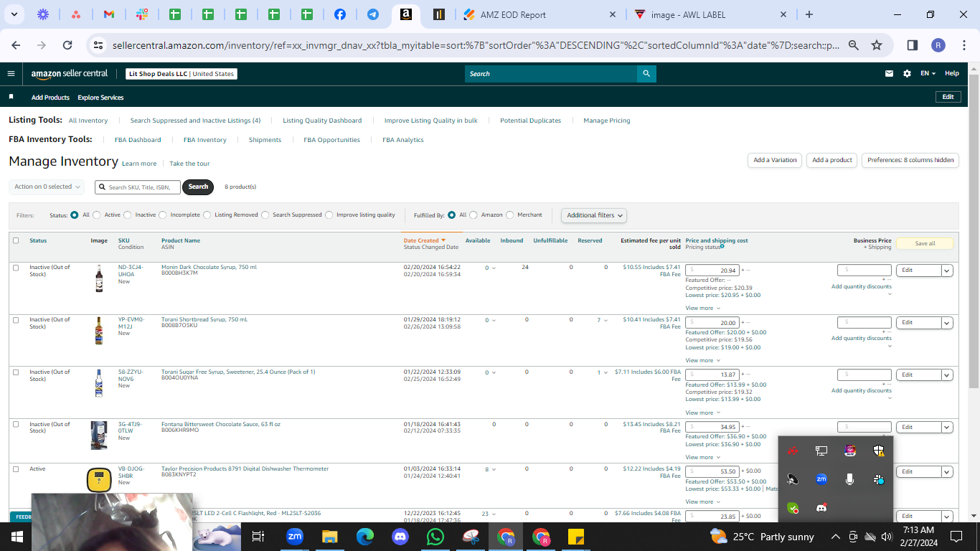Viewport: 980px width, 551px height.
Task: Click the Add a product button
Action: point(832,160)
